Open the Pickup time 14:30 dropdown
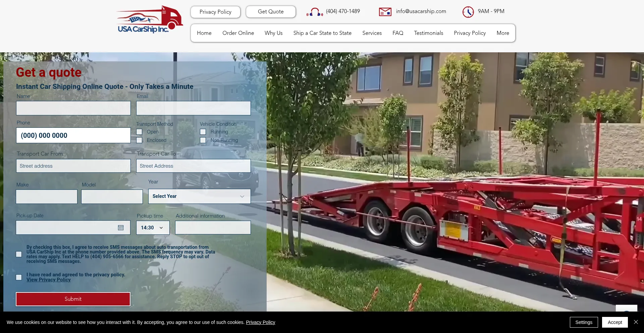This screenshot has width=644, height=333. (153, 228)
